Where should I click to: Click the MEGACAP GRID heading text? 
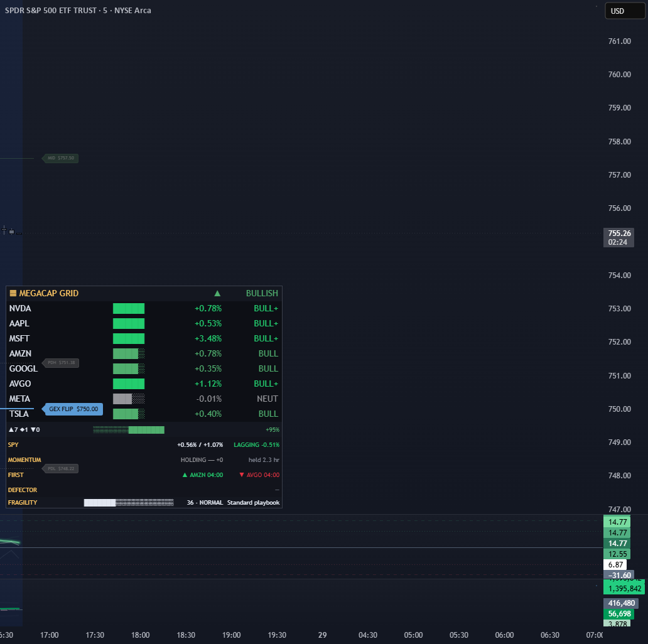click(x=49, y=293)
